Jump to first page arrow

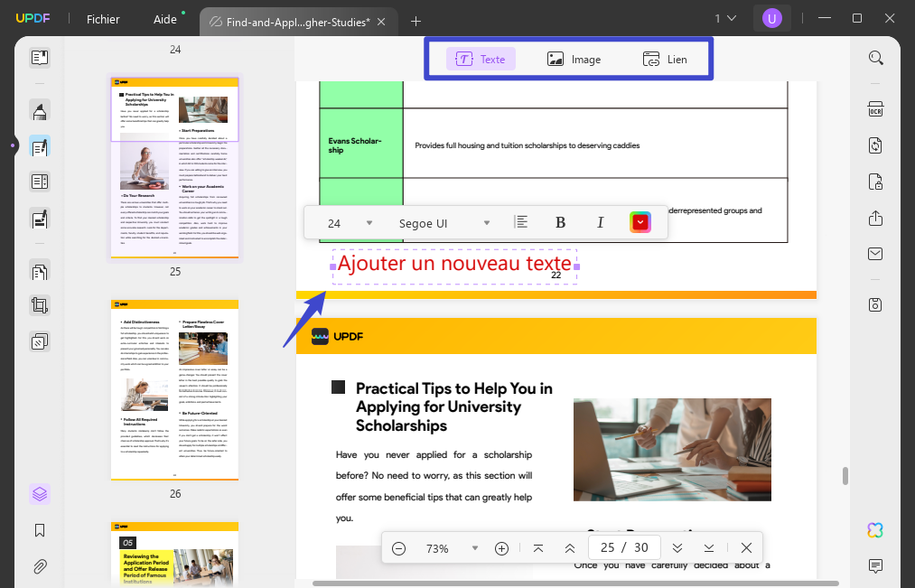538,548
